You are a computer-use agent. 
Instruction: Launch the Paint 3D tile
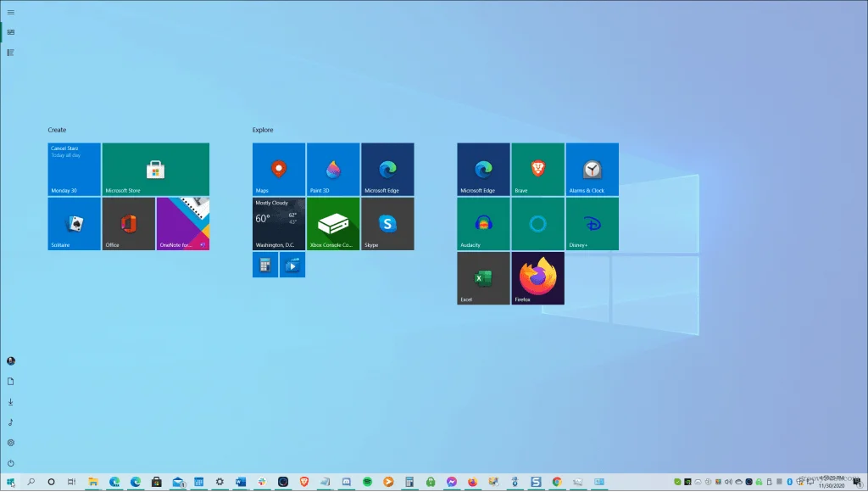333,170
